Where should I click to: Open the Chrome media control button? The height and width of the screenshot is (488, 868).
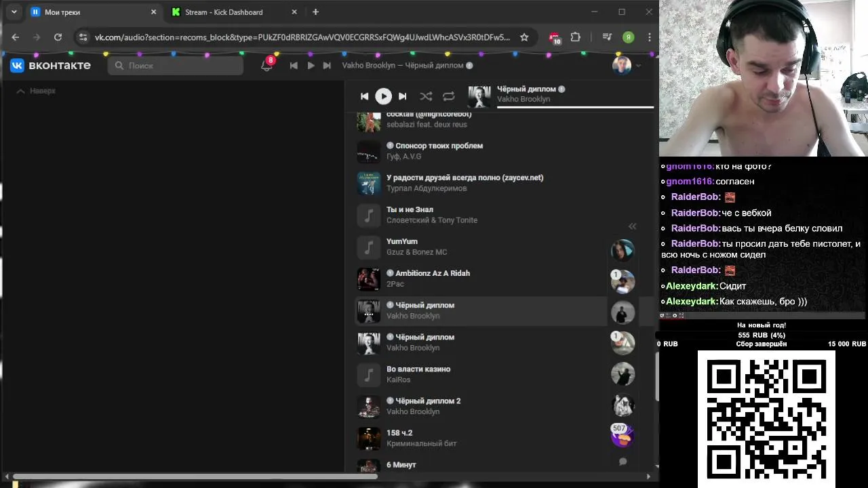(x=608, y=37)
